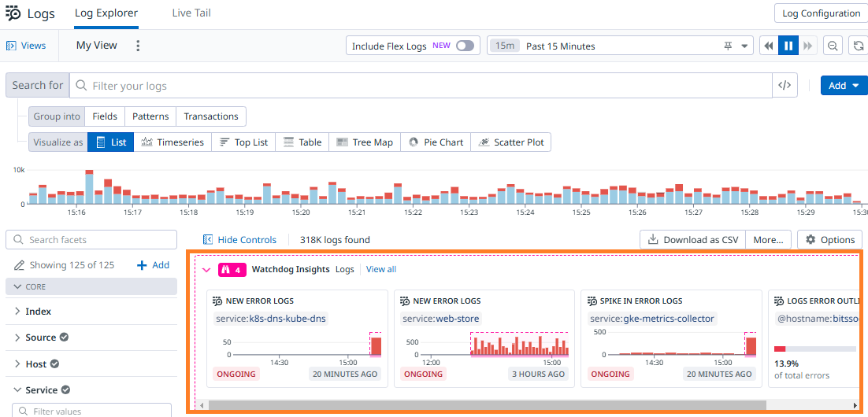Screen dimensions: 868x417
Task: Step back to previous time window
Action: tap(768, 46)
